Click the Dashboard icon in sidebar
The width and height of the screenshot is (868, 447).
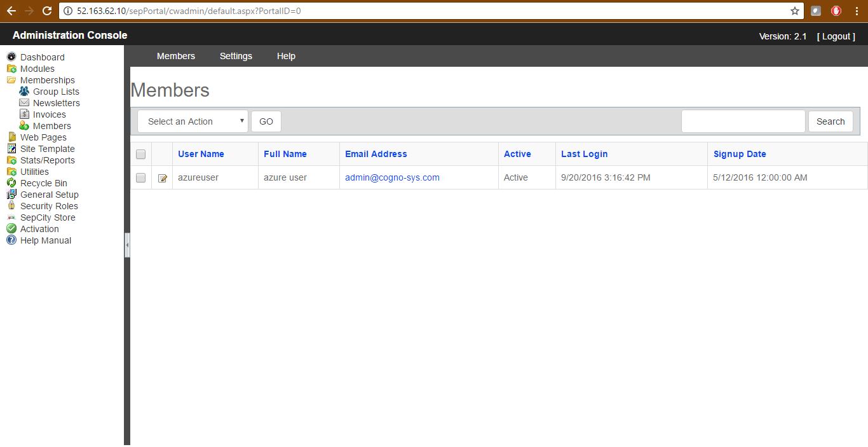click(x=11, y=57)
